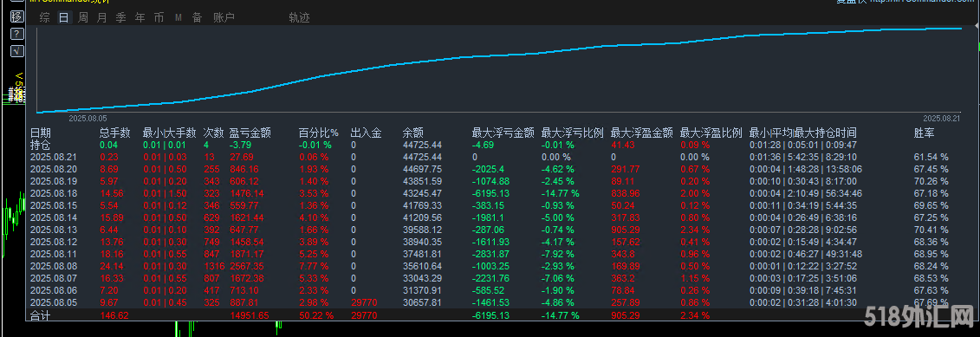Select the 持仓 open positions row label
Viewport: 980px width, 337px height.
(41, 145)
